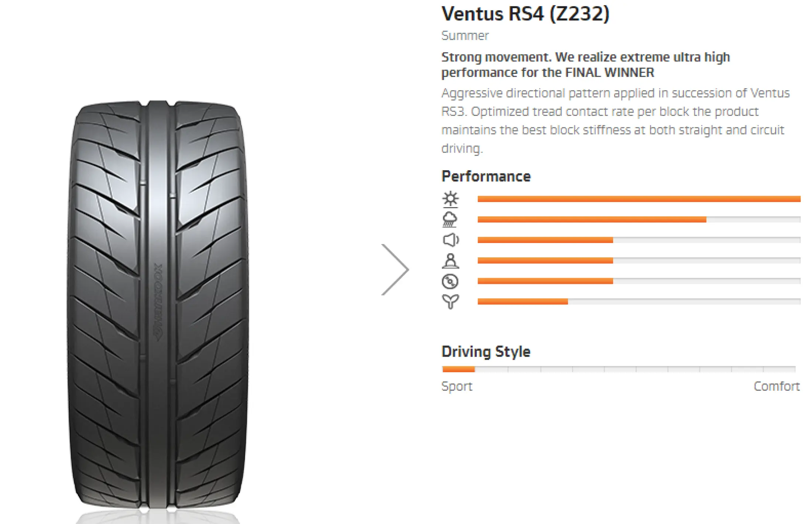
Task: Click the Sport label under driving style
Action: pyautogui.click(x=457, y=387)
